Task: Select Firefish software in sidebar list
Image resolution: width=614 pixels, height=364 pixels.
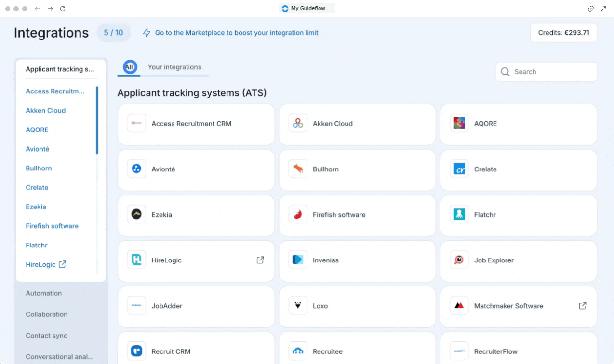Action: pos(52,226)
